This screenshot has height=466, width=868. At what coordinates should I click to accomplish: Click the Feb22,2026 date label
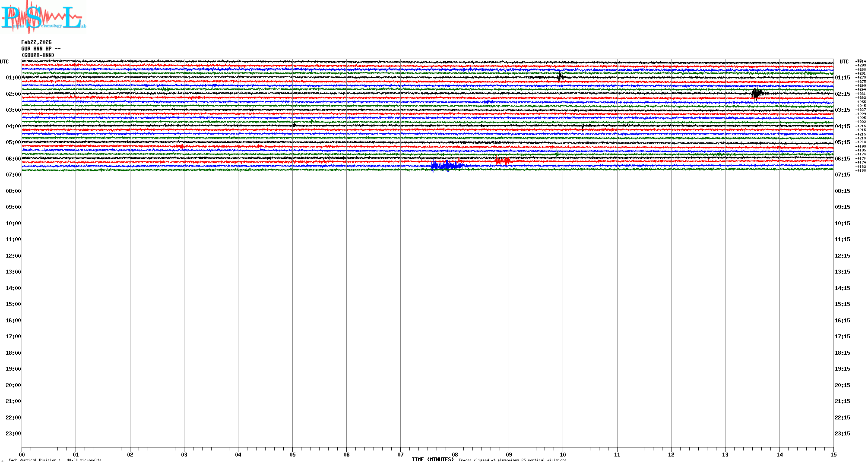pyautogui.click(x=36, y=42)
